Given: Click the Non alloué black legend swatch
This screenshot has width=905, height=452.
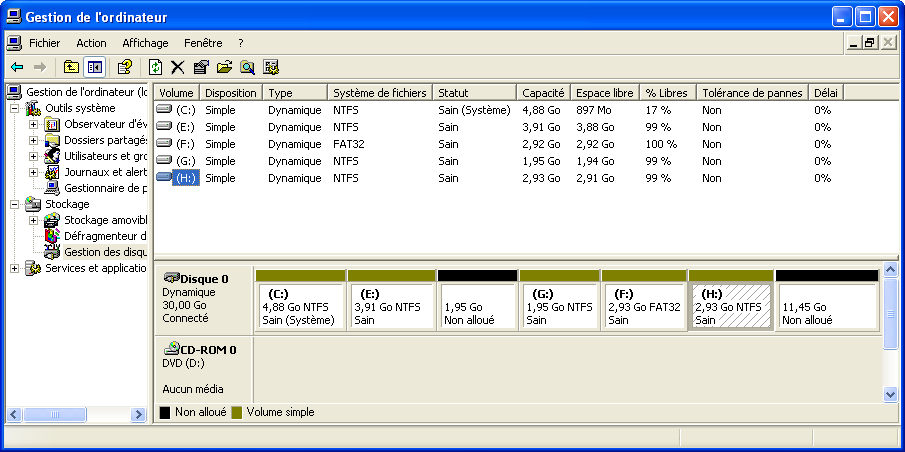Looking at the screenshot, I should click(165, 412).
